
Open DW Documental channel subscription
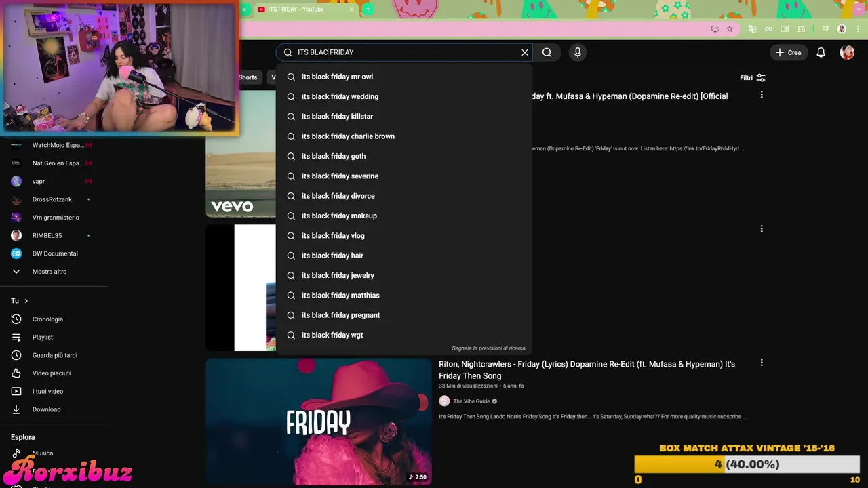tap(54, 253)
